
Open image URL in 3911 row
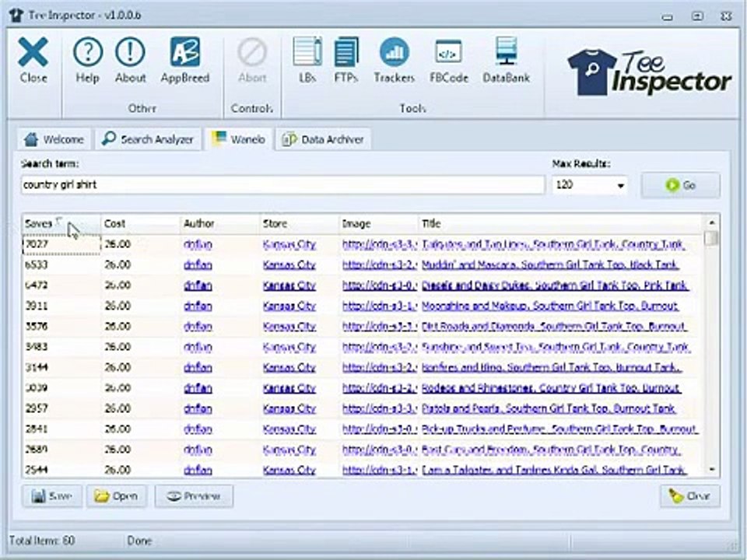point(380,306)
